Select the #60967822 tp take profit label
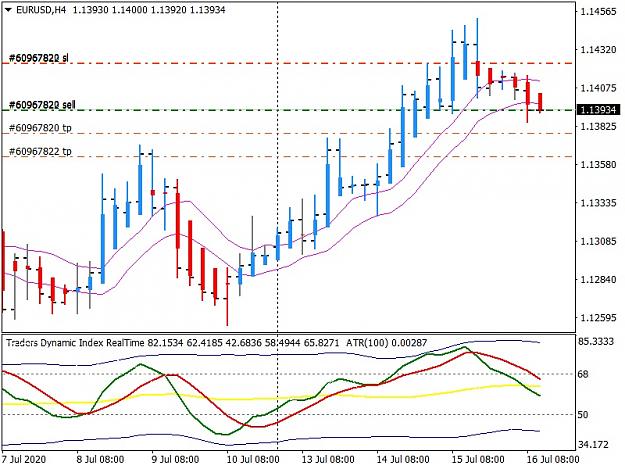This screenshot has height=469, width=625. click(x=40, y=151)
